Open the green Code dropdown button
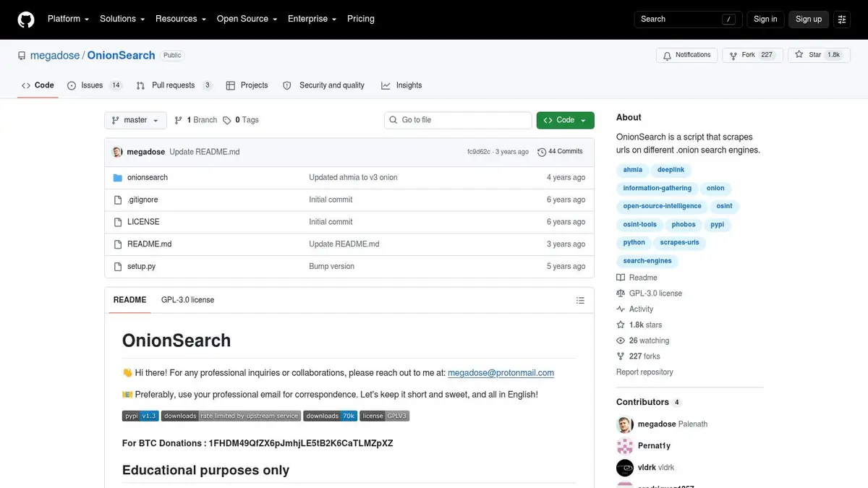Screen dimensions: 868x488 (x=565, y=120)
